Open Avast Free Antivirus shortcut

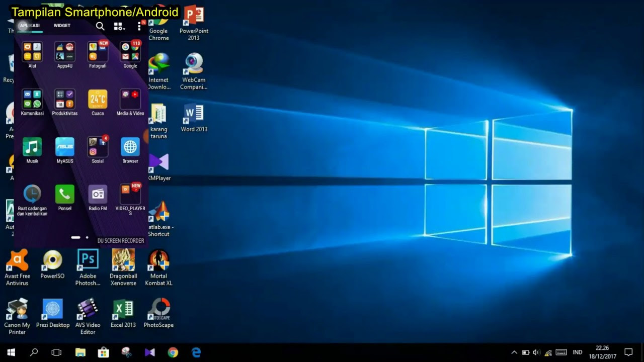[18, 267]
